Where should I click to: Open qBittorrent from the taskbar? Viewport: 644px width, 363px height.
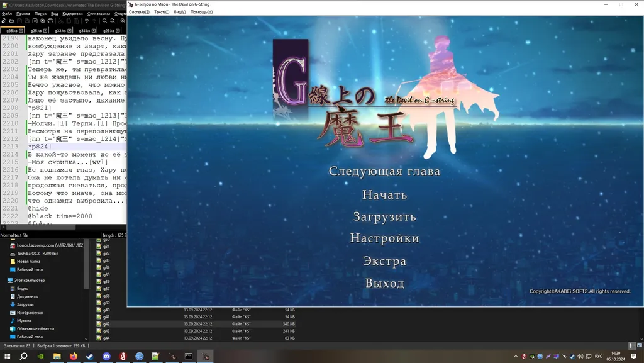coord(140,356)
